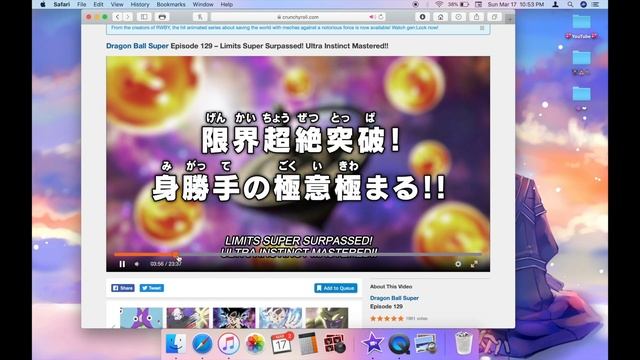Mute the video player volume
640x360 pixels.
coord(137,264)
